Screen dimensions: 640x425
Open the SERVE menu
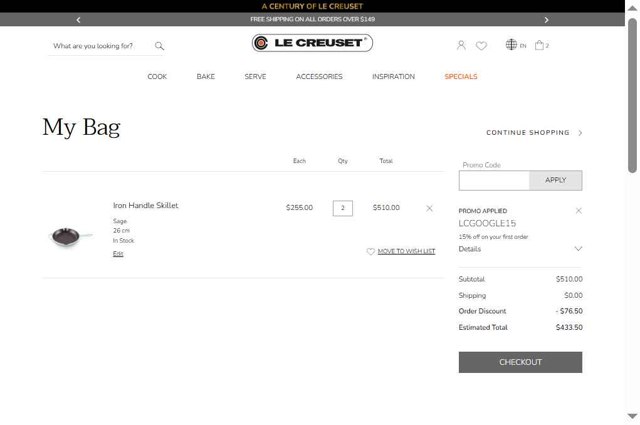click(255, 76)
